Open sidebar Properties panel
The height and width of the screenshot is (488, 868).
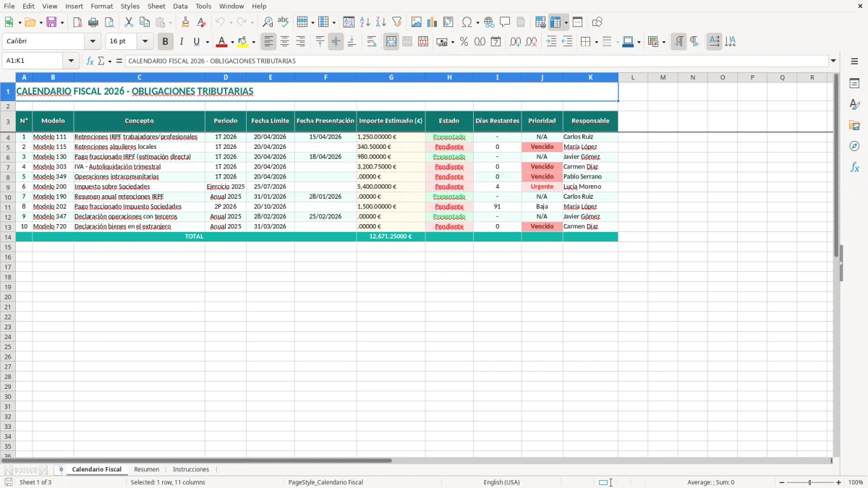coord(854,84)
